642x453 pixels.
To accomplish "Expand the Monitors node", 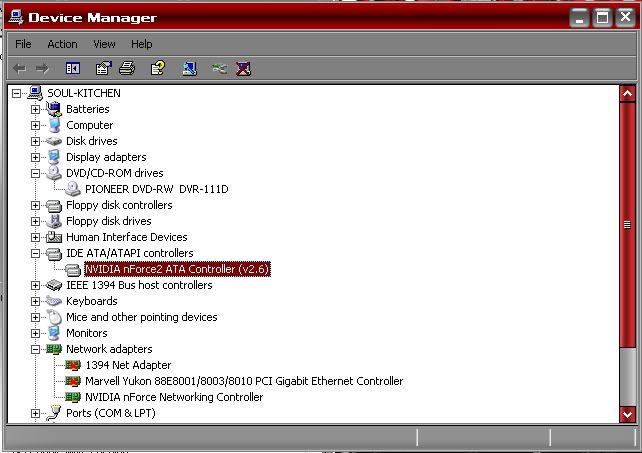I will pyautogui.click(x=35, y=333).
